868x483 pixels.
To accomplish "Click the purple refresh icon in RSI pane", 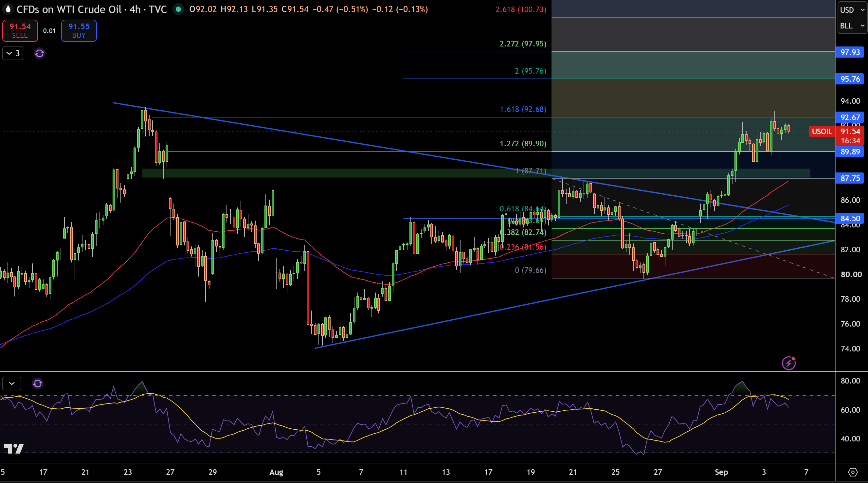I will [38, 383].
